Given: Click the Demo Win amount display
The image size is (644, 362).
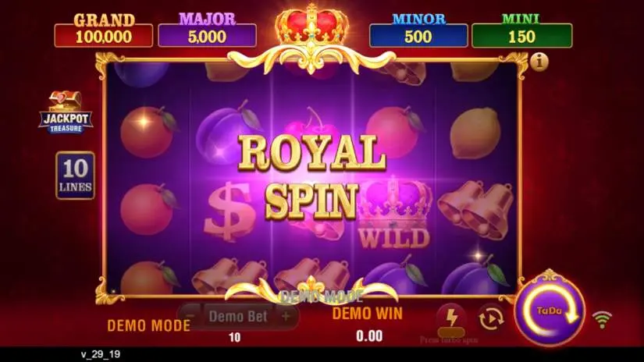Looking at the screenshot, I should 368,336.
